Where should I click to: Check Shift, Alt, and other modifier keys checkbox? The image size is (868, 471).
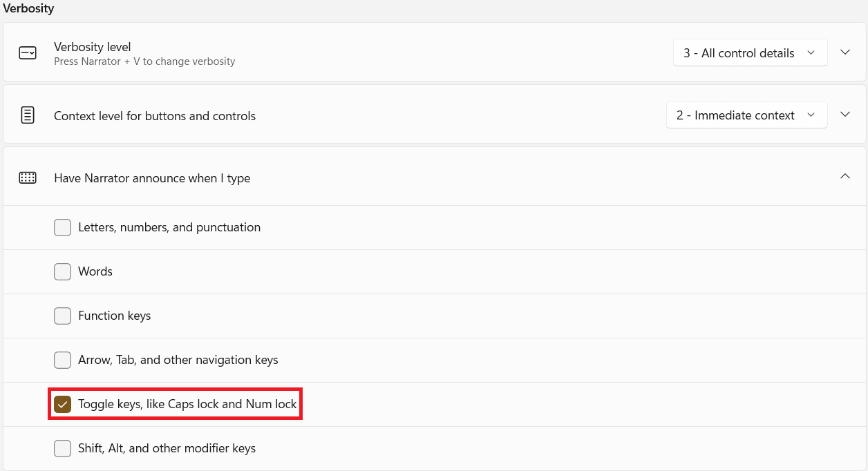[x=63, y=448]
